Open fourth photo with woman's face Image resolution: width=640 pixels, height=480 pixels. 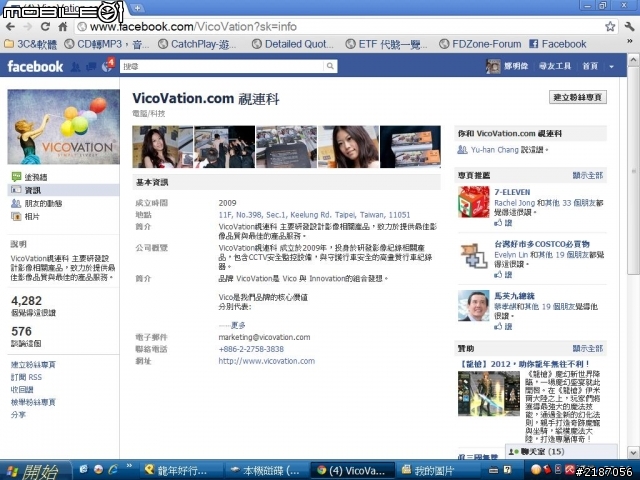(x=348, y=147)
